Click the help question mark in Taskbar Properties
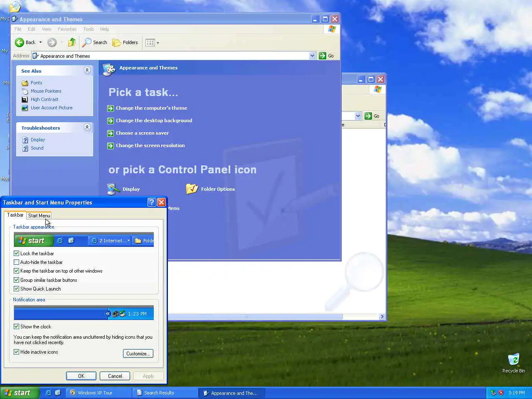This screenshot has width=532, height=399. (152, 202)
